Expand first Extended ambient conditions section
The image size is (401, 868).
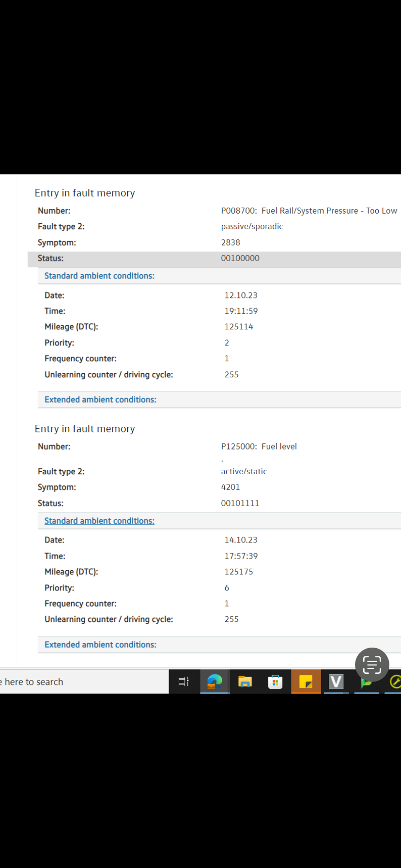[100, 400]
